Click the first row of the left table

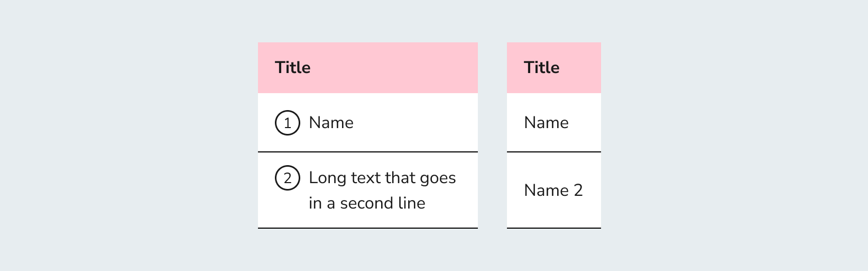pos(368,123)
